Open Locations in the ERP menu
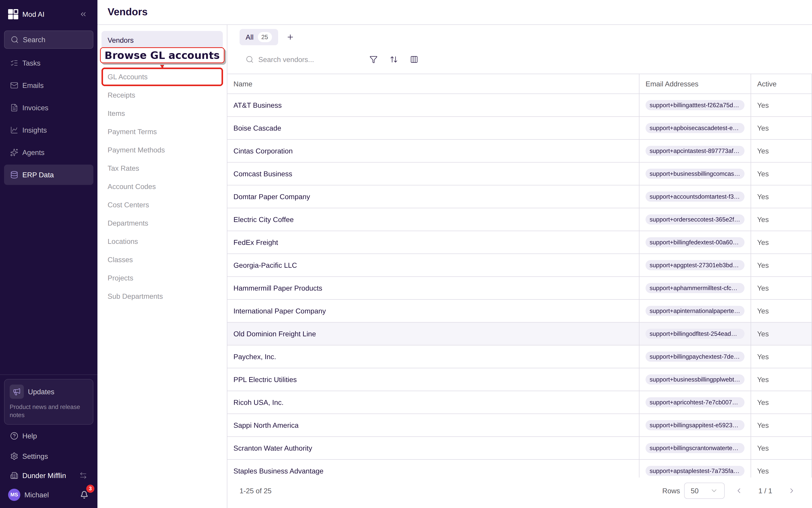Image resolution: width=812 pixels, height=508 pixels. pos(162,242)
